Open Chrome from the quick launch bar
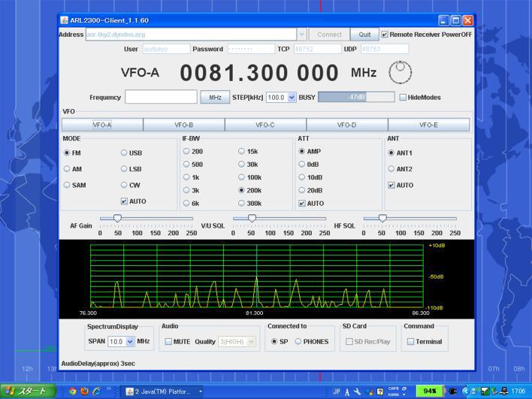 point(72,391)
